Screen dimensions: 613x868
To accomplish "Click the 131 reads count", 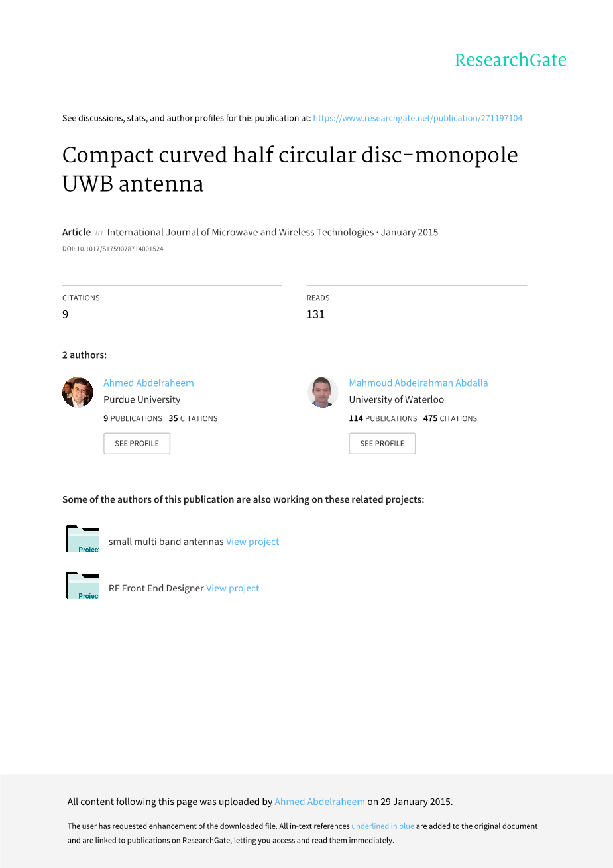I will click(x=315, y=314).
